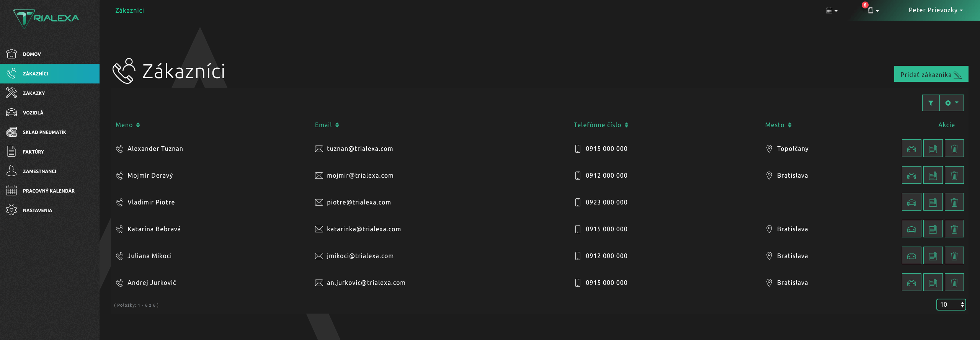980x340 pixels.
Task: Open the items-per-page selector showing 10
Action: click(x=951, y=305)
